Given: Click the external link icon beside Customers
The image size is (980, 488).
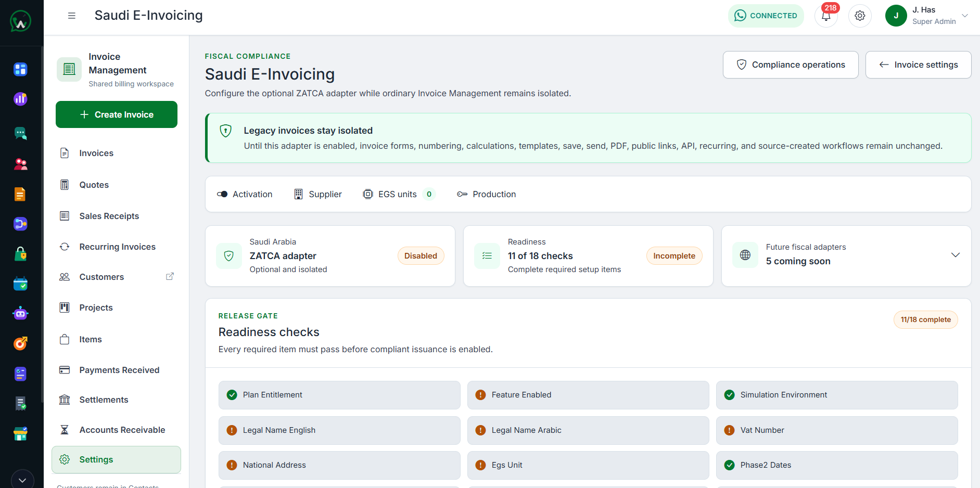Looking at the screenshot, I should click(170, 276).
